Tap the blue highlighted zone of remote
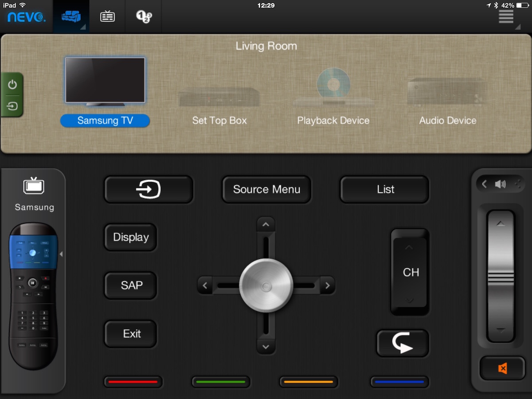 tap(34, 252)
